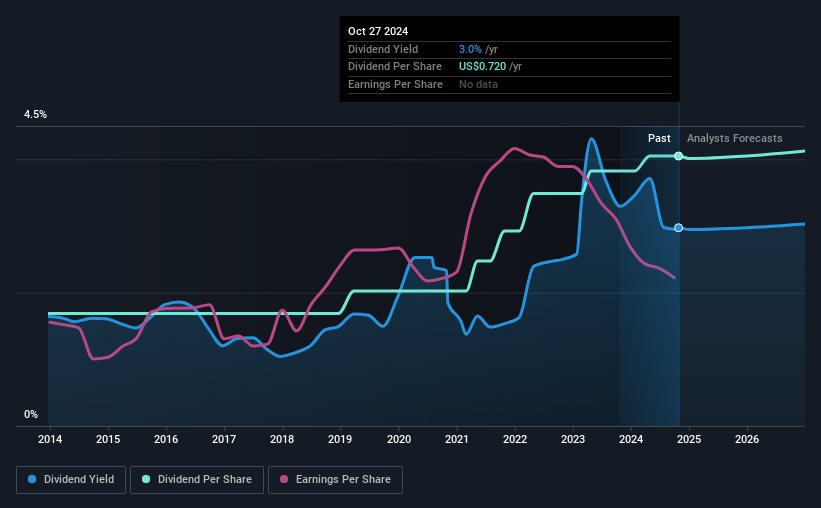Click the 2026 x-axis label
Image resolution: width=821 pixels, height=508 pixels.
coord(747,439)
